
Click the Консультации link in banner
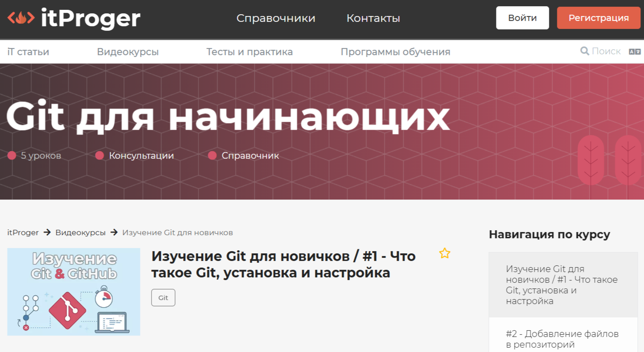[x=141, y=156]
